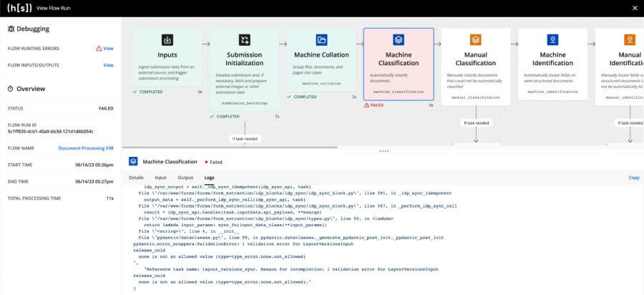Switch to the Details tab

click(x=136, y=178)
